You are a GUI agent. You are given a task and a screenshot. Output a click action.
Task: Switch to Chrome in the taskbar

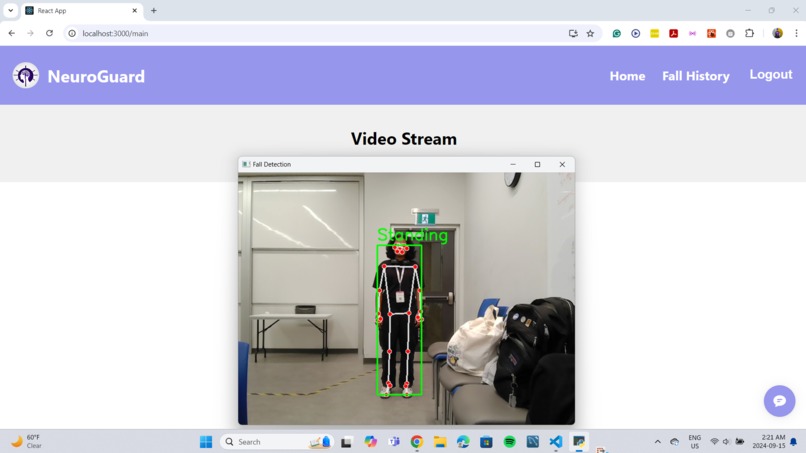click(417, 442)
